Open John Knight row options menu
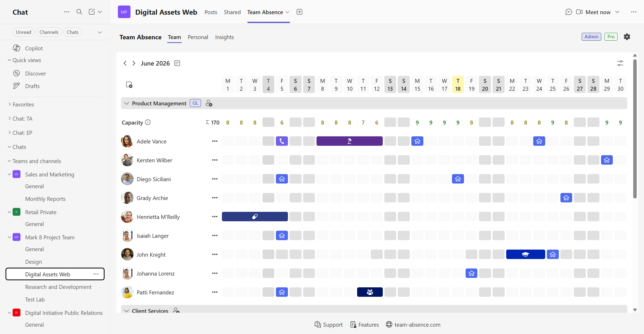The height and width of the screenshot is (334, 644). click(215, 254)
